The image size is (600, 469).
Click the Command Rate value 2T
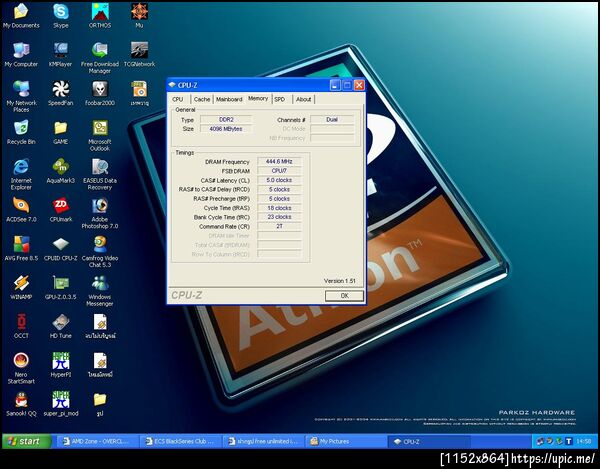coord(279,226)
